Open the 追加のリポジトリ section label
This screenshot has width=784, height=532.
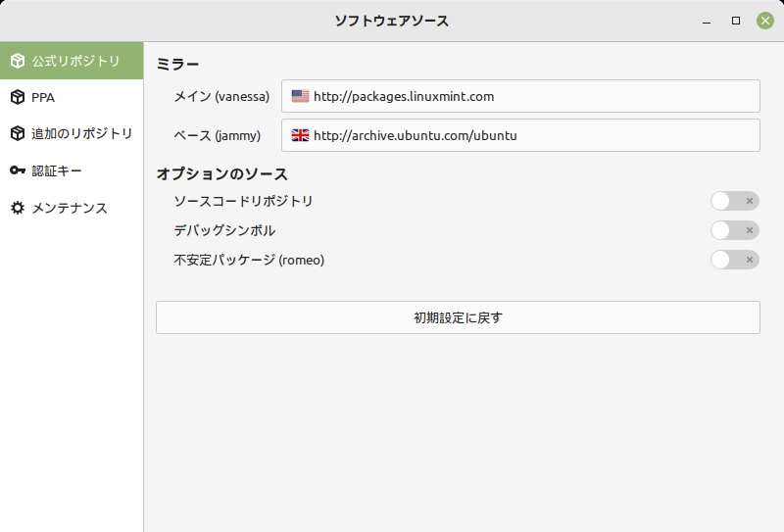[82, 133]
